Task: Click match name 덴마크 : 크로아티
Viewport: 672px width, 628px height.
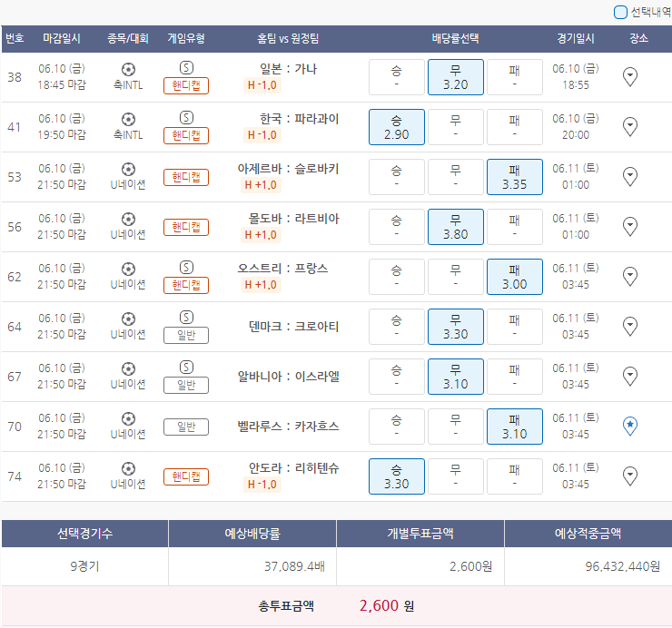Action: [x=293, y=327]
